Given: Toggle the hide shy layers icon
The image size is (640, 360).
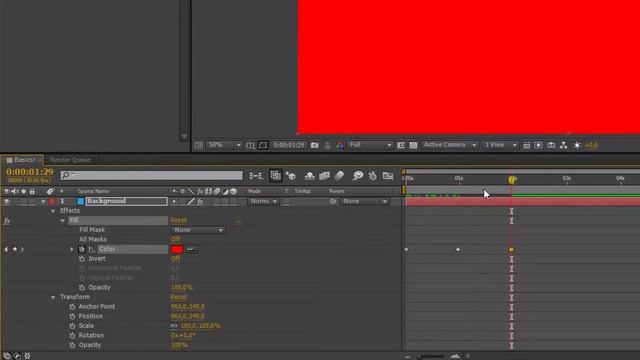Looking at the screenshot, I should tap(309, 176).
